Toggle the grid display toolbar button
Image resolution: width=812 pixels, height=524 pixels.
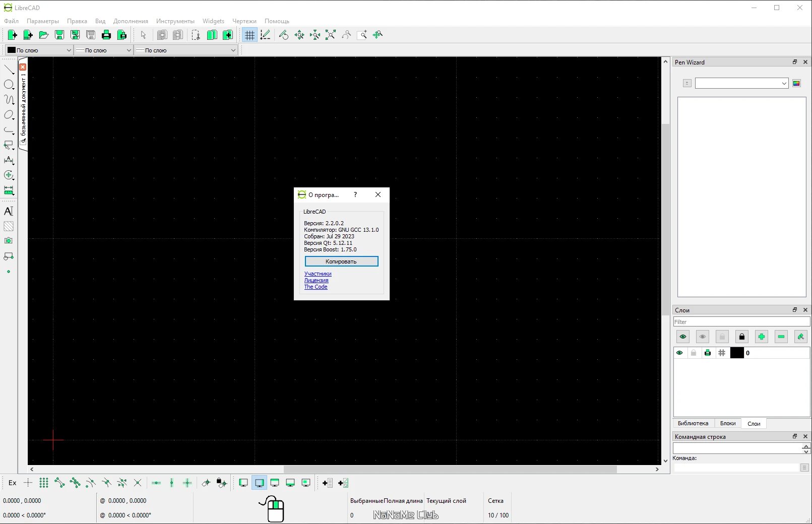click(x=249, y=35)
